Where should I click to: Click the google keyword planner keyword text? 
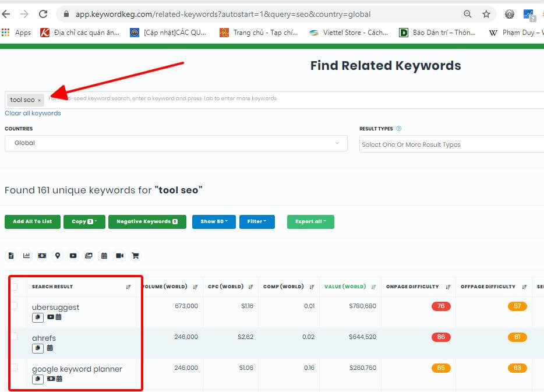coord(77,369)
